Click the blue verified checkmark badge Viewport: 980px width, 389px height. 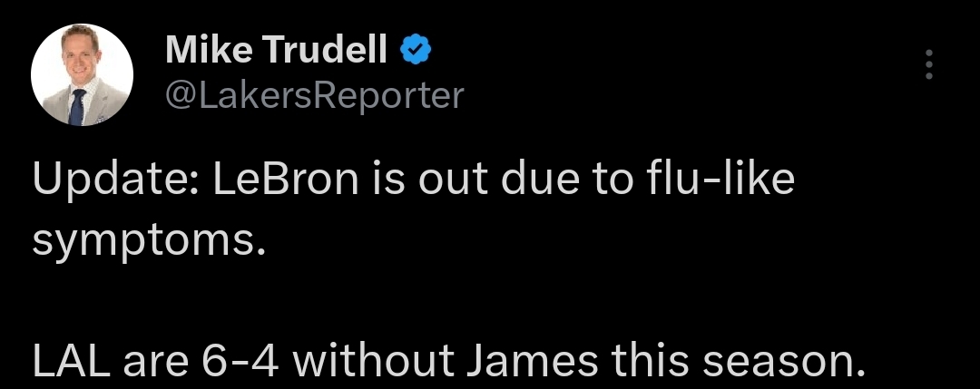point(415,52)
